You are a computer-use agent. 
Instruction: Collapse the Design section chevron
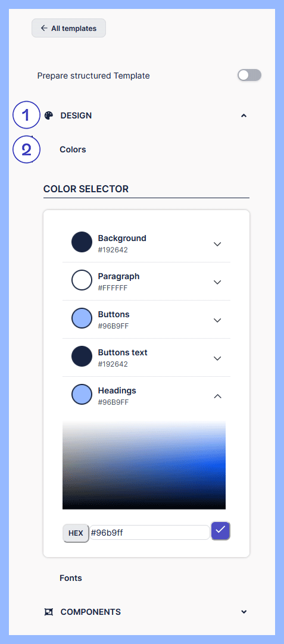(x=244, y=116)
